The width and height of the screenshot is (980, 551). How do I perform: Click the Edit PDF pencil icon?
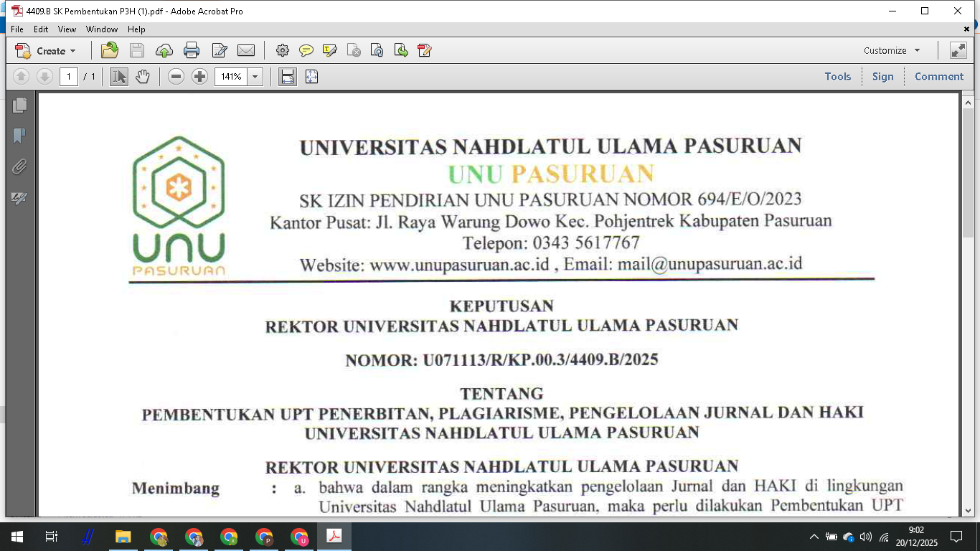(x=425, y=50)
